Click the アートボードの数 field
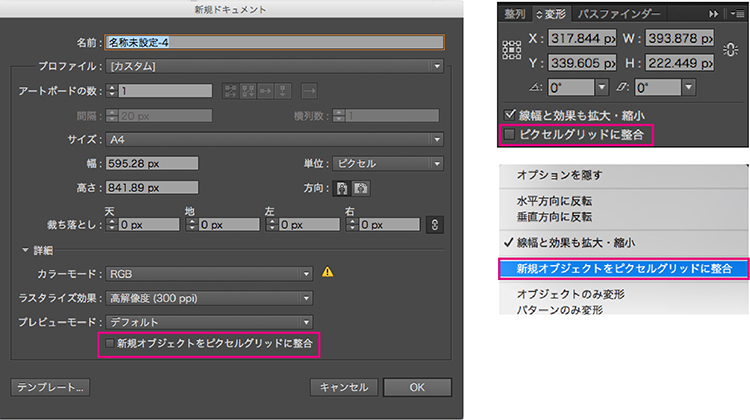The height and width of the screenshot is (420, 750). point(165,91)
